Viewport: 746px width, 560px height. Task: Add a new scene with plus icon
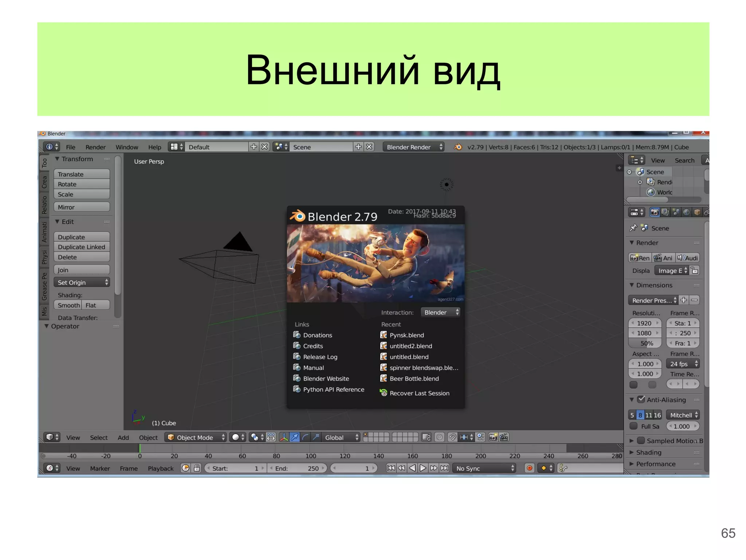[x=358, y=147]
